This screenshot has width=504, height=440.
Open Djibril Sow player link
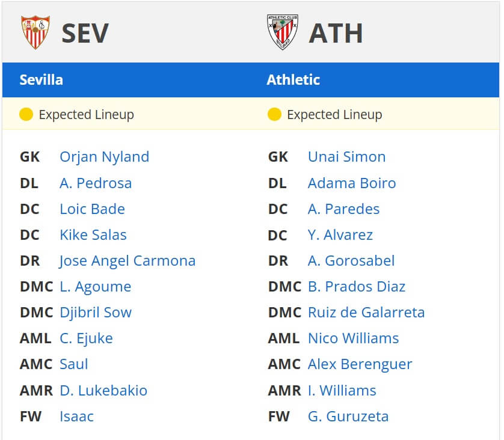click(96, 313)
